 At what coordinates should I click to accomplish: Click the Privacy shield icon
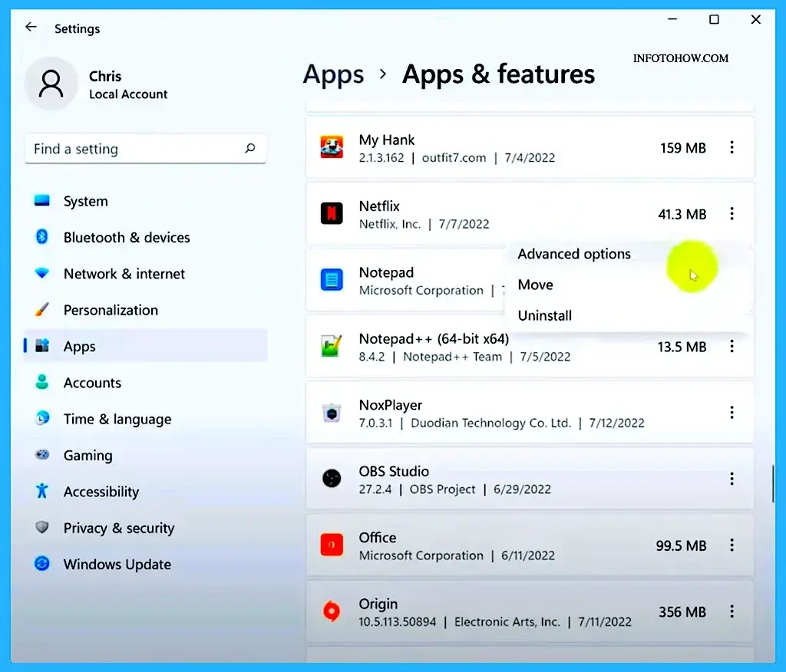coord(42,527)
